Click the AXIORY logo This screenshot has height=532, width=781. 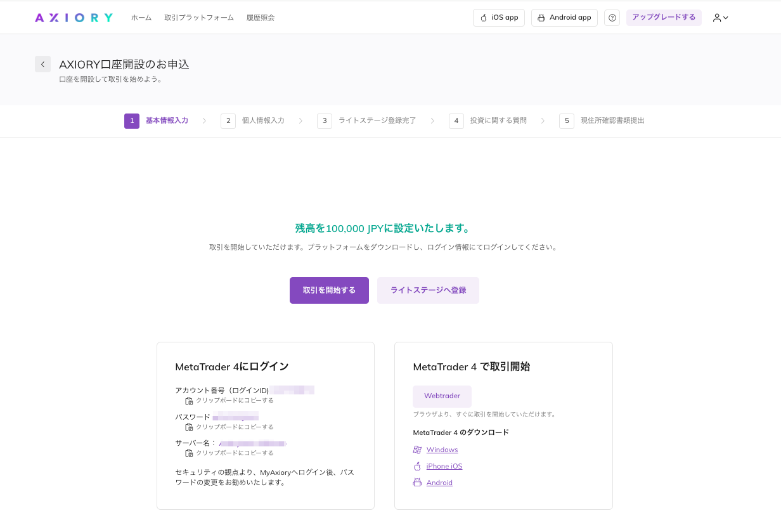coord(74,18)
